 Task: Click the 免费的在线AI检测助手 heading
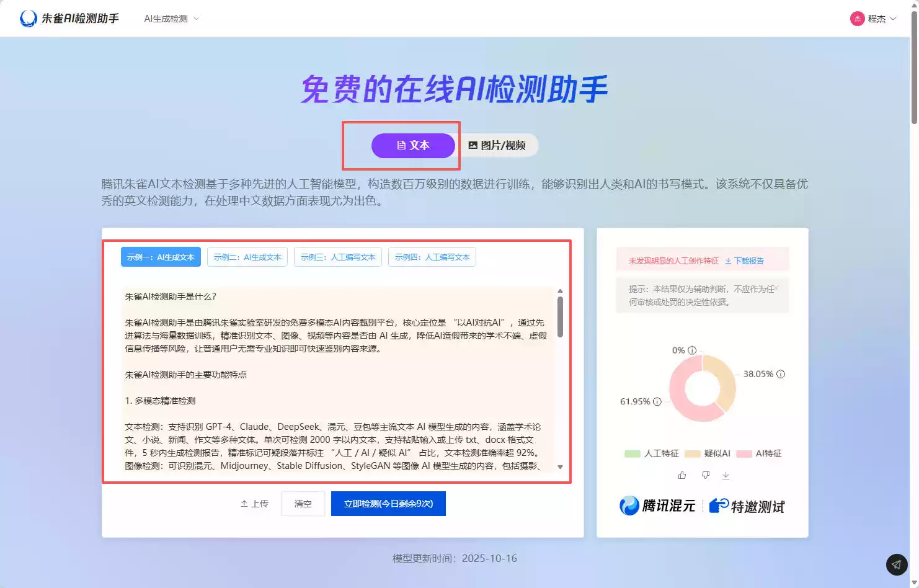tap(455, 89)
